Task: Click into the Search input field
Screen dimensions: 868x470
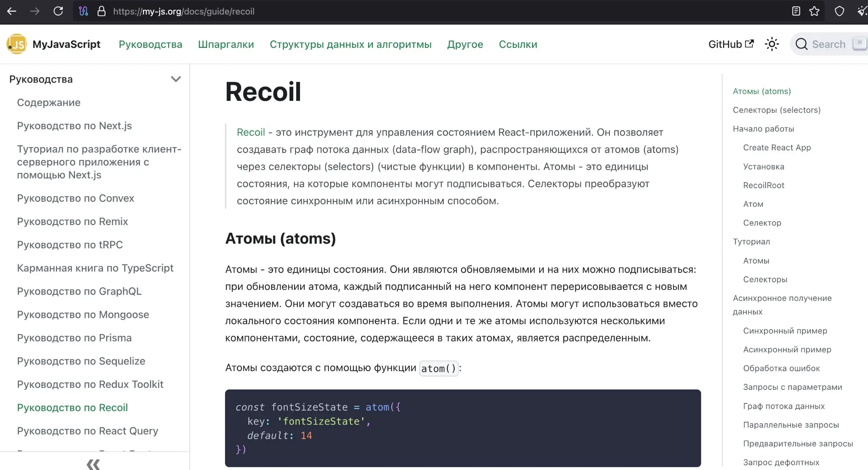Action: (829, 44)
